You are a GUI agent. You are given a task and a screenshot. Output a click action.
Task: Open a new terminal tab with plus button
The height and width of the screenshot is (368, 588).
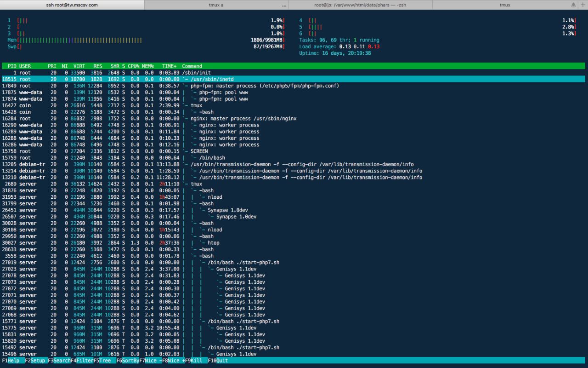click(x=582, y=5)
